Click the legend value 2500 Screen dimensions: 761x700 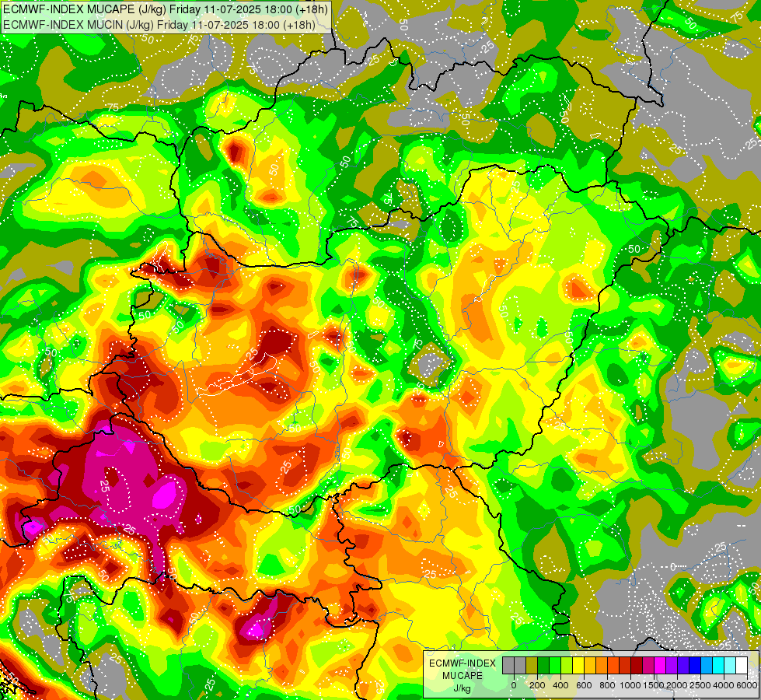(700, 685)
